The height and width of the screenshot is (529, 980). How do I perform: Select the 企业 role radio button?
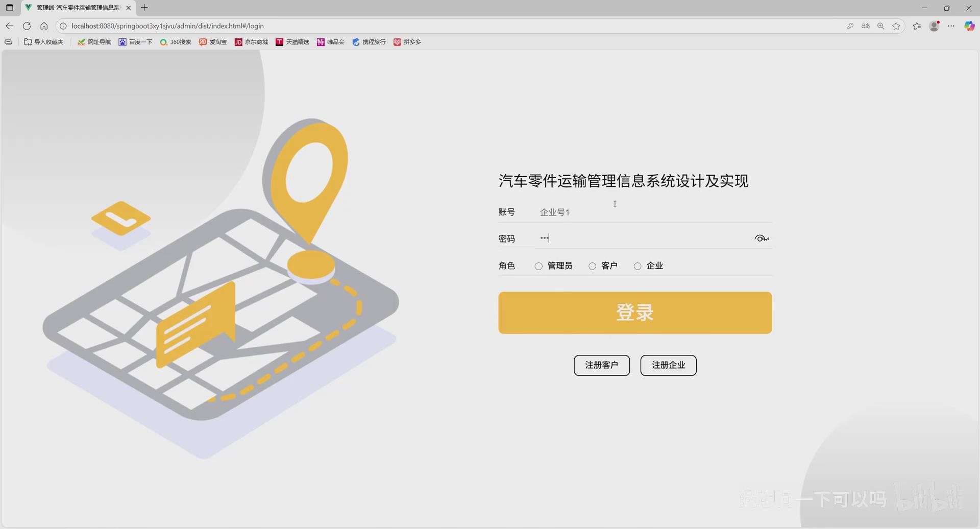click(x=638, y=266)
